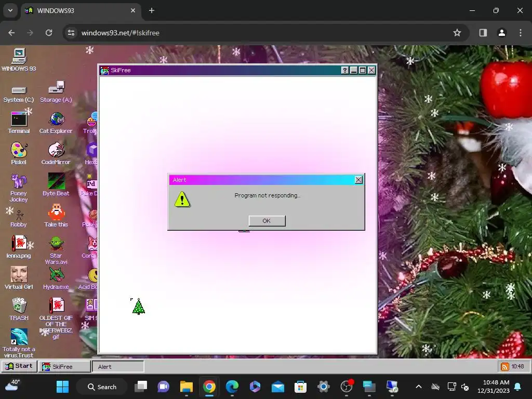
Task: Open the Chrome three-dot menu
Action: (x=521, y=33)
